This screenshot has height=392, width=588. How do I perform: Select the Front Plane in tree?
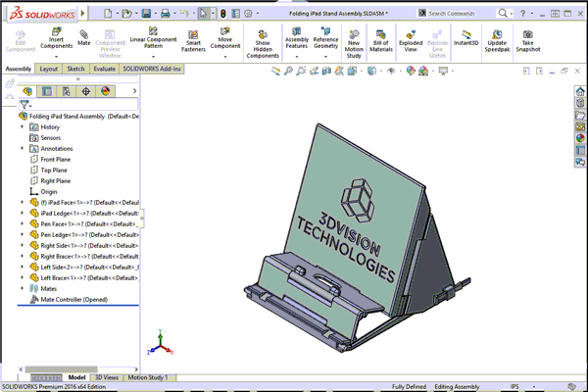54,159
